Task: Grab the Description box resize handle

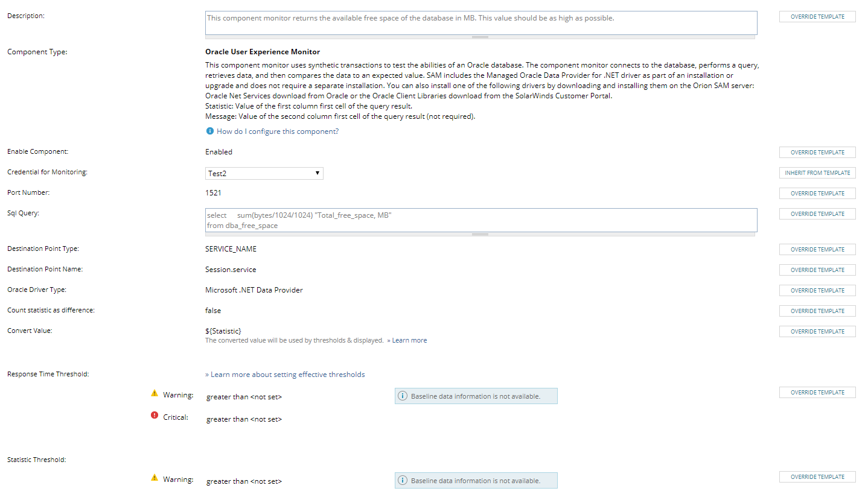Action: coord(480,37)
